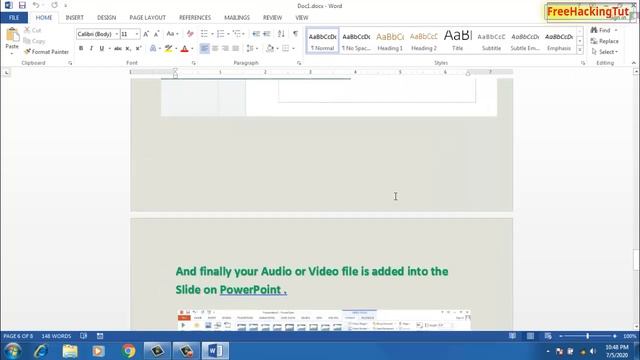Image resolution: width=640 pixels, height=360 pixels.
Task: Switch to the REVIEW tab
Action: click(272, 18)
